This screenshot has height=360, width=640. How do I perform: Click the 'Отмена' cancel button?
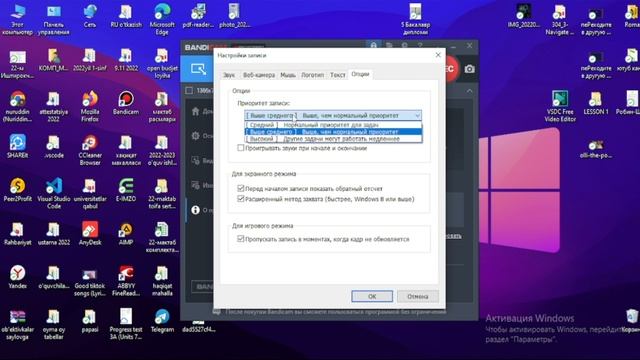[x=418, y=296]
